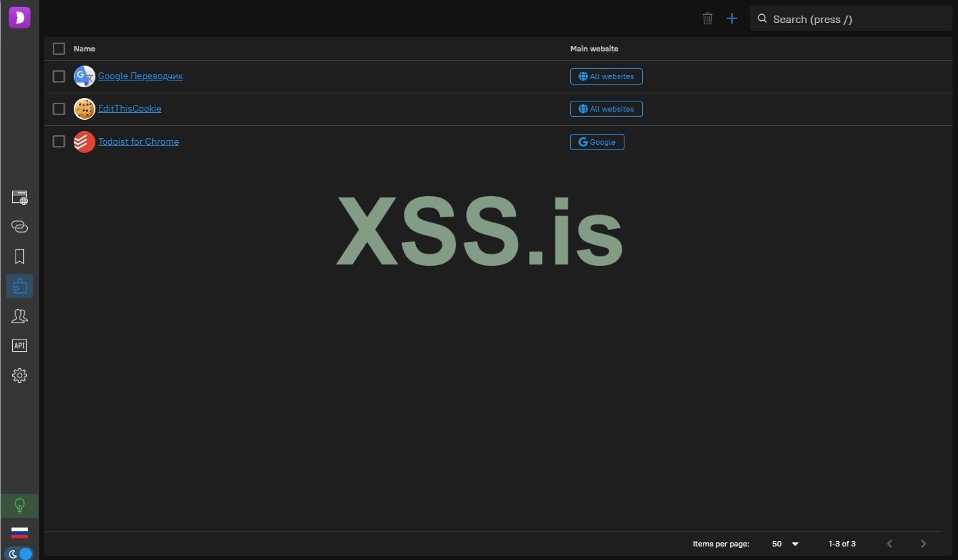Go to the previous page arrow
The height and width of the screenshot is (560, 958).
click(890, 544)
